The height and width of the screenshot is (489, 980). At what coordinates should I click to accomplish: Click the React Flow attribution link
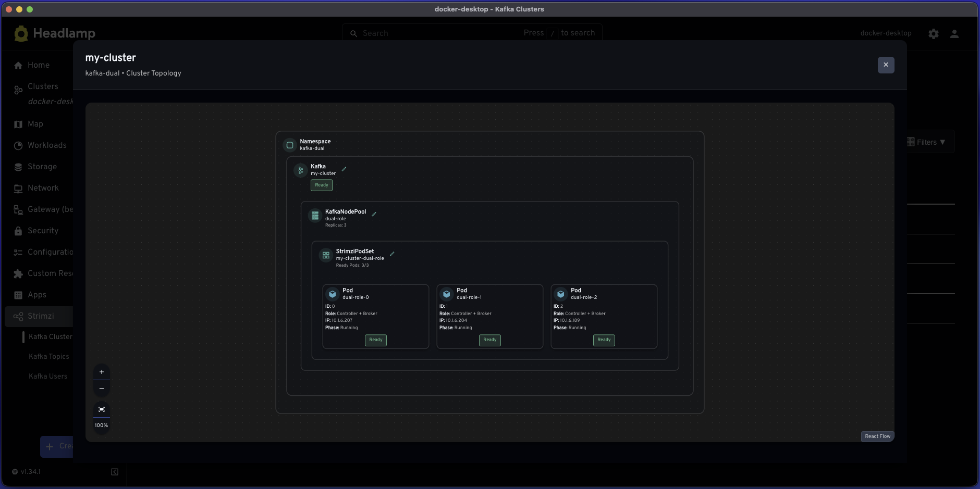click(x=877, y=436)
